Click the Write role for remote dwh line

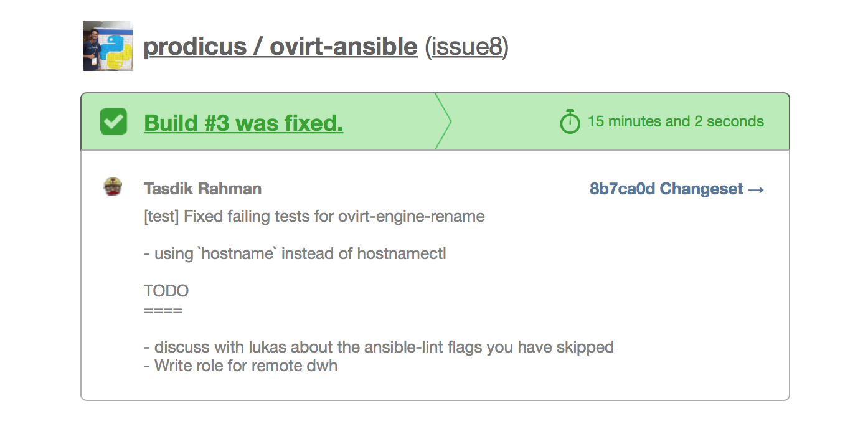point(241,366)
